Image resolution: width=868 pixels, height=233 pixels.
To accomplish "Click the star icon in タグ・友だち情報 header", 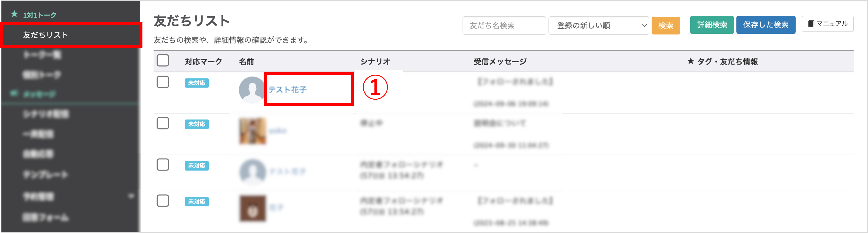I will point(691,61).
